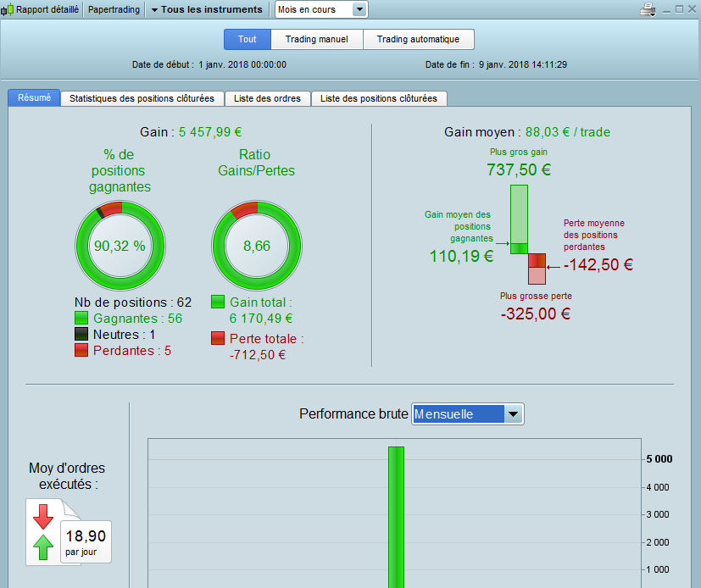Click the Papertrading label
Screen dimensions: 701x588
tap(114, 9)
